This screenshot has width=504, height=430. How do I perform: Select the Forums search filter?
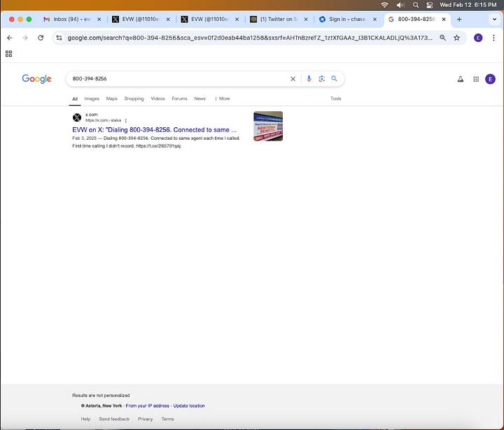(x=179, y=99)
